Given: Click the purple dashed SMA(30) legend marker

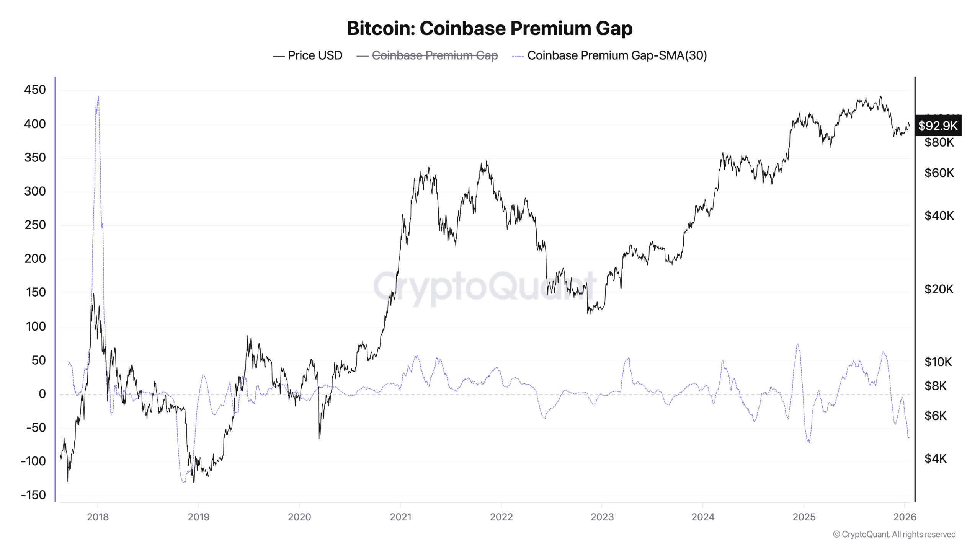Looking at the screenshot, I should (x=518, y=56).
